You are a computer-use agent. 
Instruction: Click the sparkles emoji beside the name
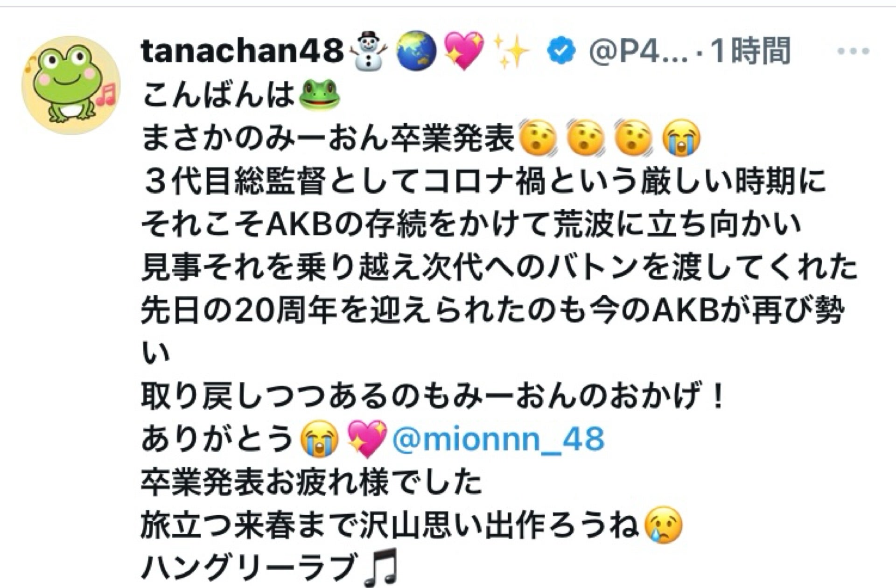pyautogui.click(x=512, y=50)
